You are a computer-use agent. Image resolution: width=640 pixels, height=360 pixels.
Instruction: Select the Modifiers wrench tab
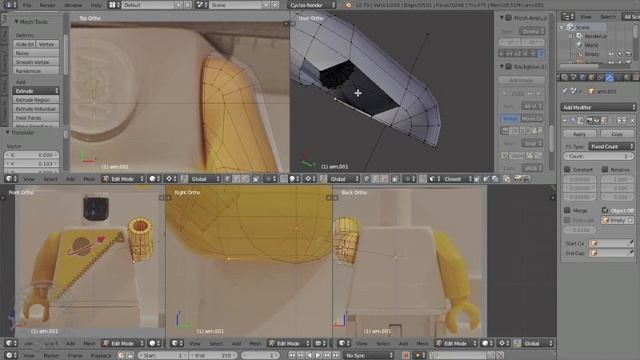(x=609, y=77)
